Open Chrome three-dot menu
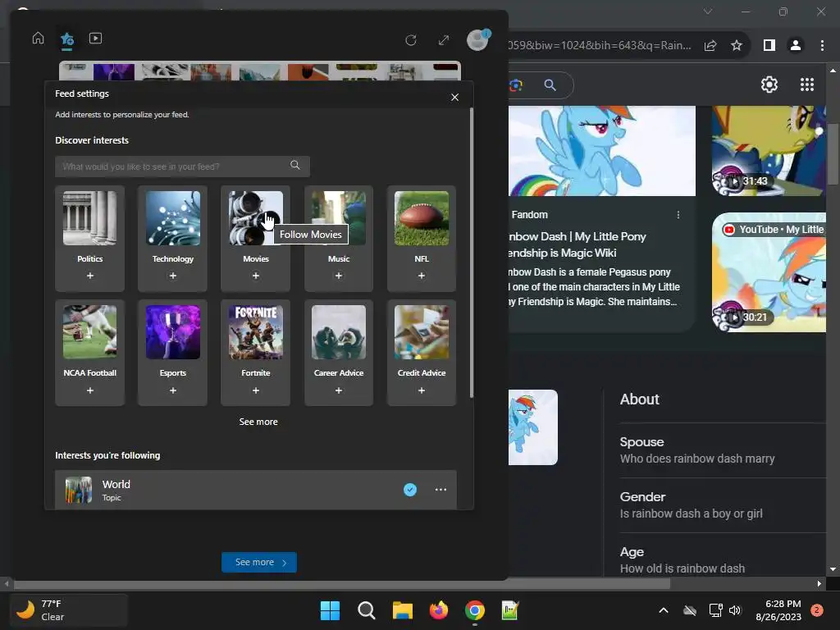Viewport: 840px width, 630px height. pyautogui.click(x=822, y=46)
